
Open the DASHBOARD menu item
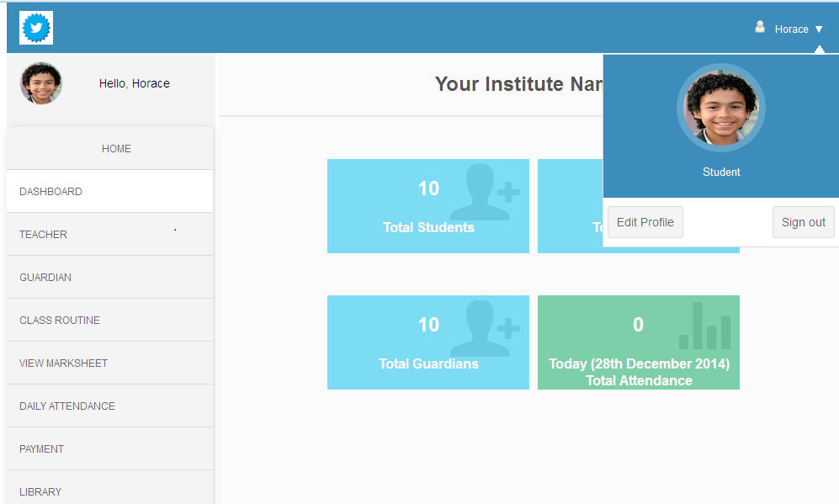click(50, 192)
